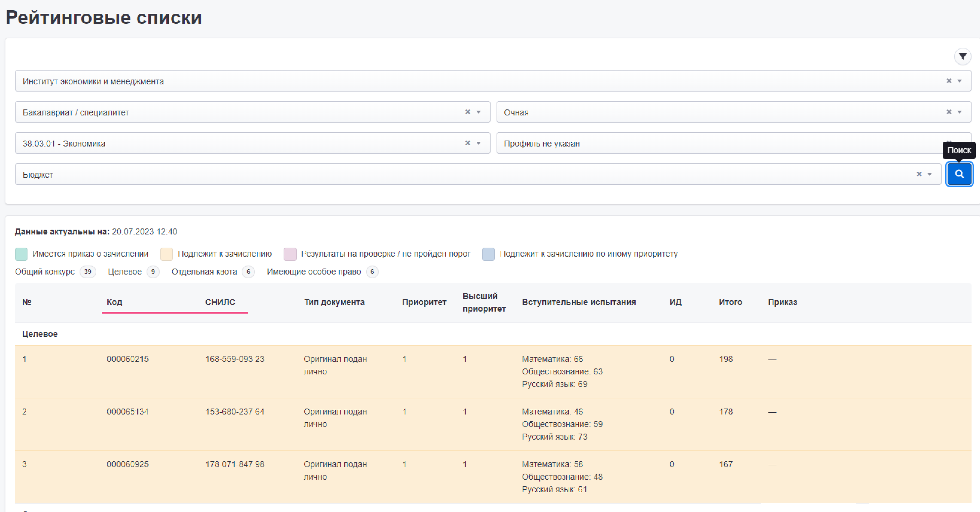The width and height of the screenshot is (980, 512).
Task: Click the СНИЛС column header
Action: pos(220,302)
